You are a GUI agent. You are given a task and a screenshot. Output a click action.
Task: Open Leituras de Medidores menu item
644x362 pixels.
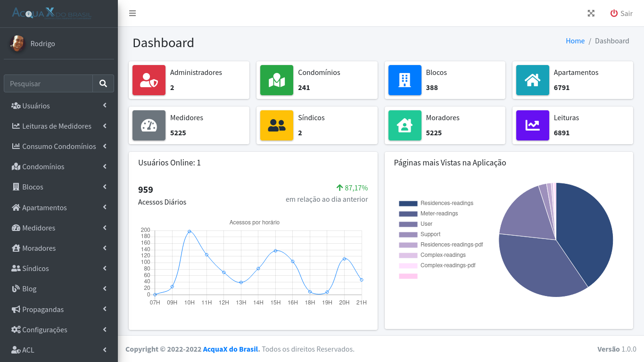pos(57,126)
